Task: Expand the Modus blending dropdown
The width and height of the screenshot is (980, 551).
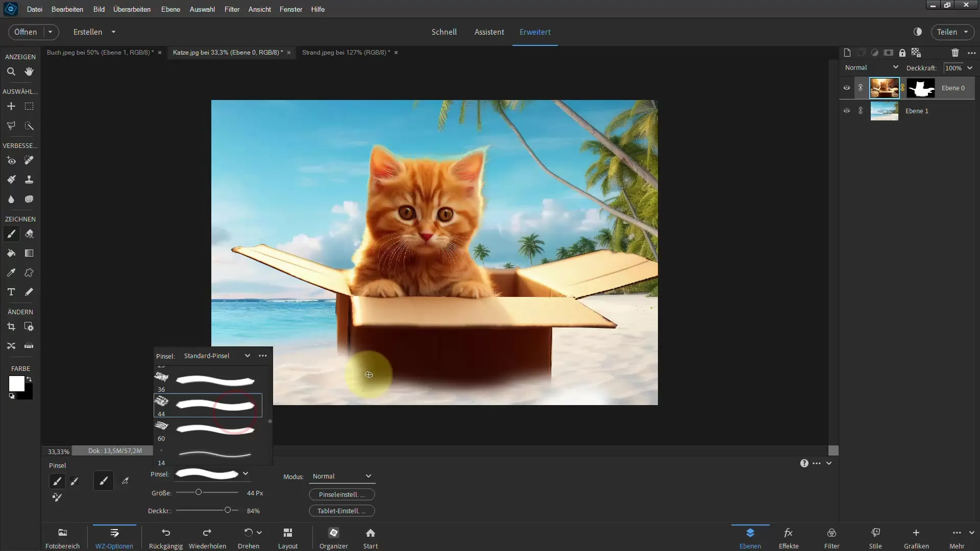Action: tap(340, 475)
